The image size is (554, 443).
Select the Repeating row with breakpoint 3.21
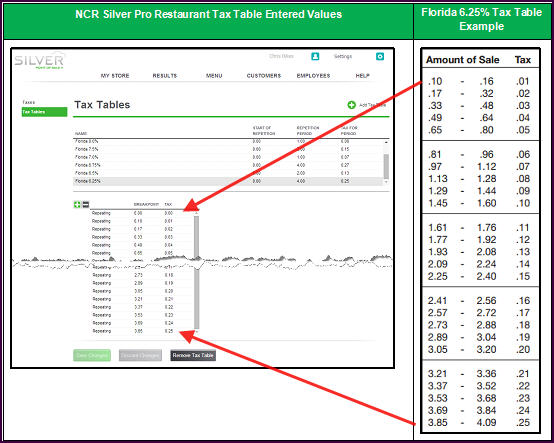(141, 299)
